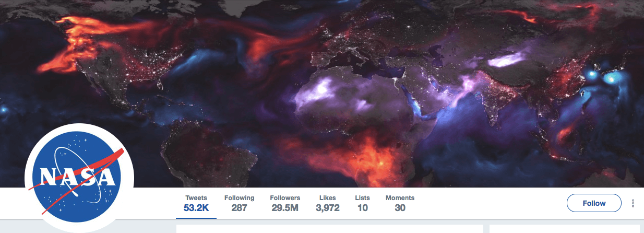Click the 53.2K tweets count
Screen dimensions: 644x233
(x=196, y=208)
